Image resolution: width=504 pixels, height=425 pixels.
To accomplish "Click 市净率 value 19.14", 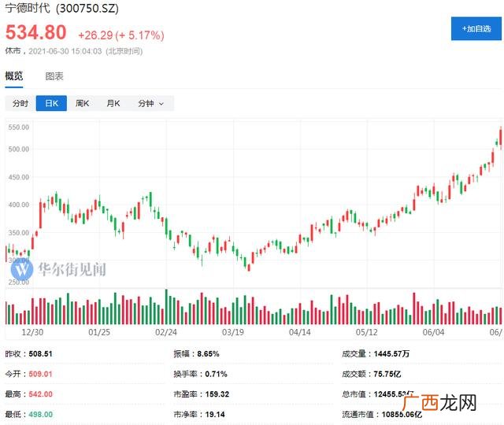I will tap(215, 415).
